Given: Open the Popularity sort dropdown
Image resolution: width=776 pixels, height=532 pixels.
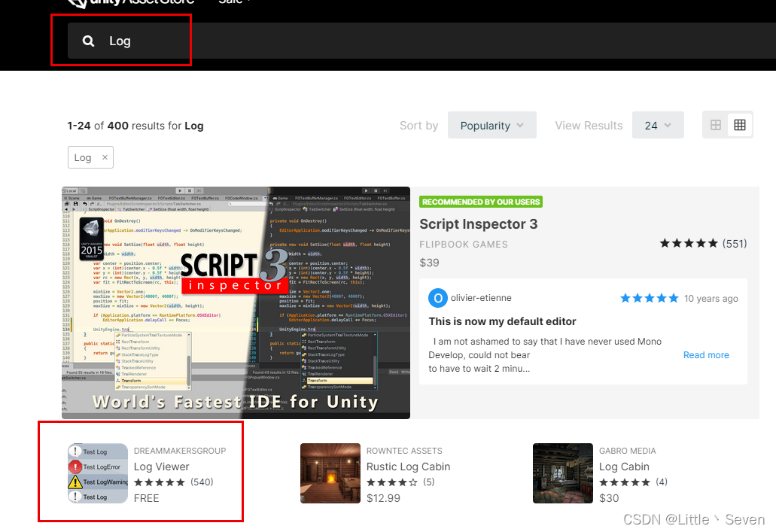Looking at the screenshot, I should point(491,125).
